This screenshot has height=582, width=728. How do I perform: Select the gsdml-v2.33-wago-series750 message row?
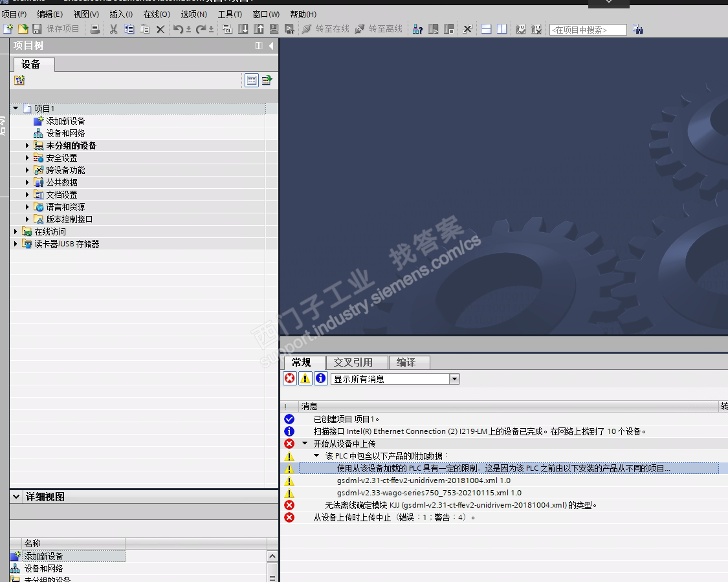500,493
